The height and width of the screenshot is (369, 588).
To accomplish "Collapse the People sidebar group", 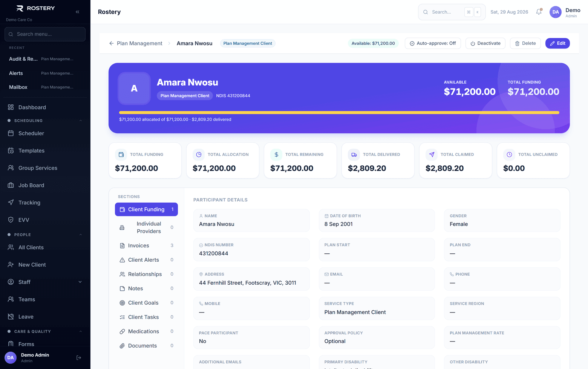I will pos(81,235).
